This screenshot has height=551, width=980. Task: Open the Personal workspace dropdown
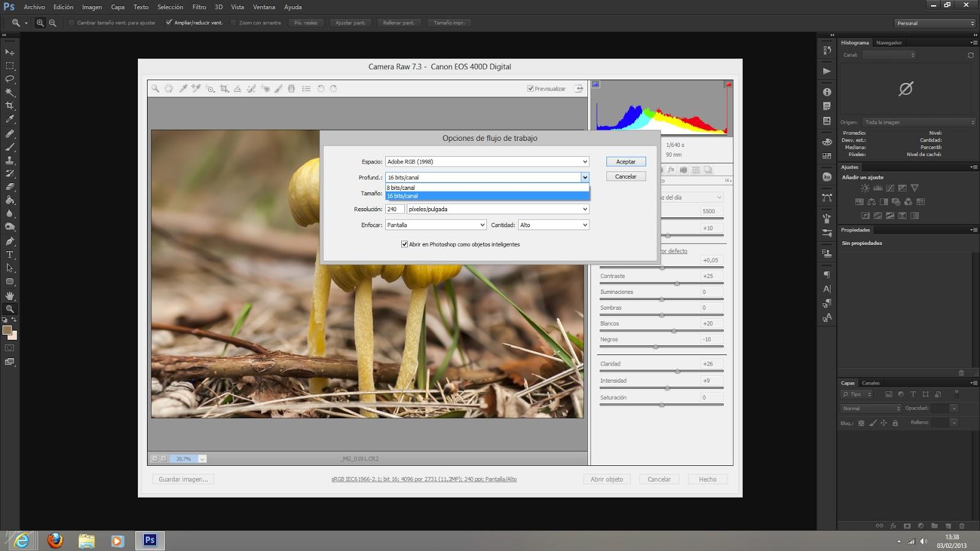(x=935, y=23)
